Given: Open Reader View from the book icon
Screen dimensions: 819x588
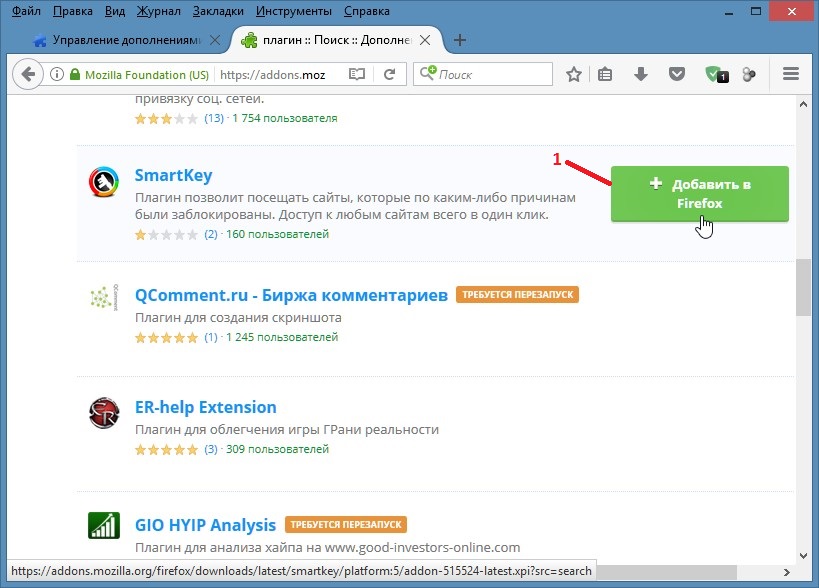Looking at the screenshot, I should pyautogui.click(x=357, y=74).
